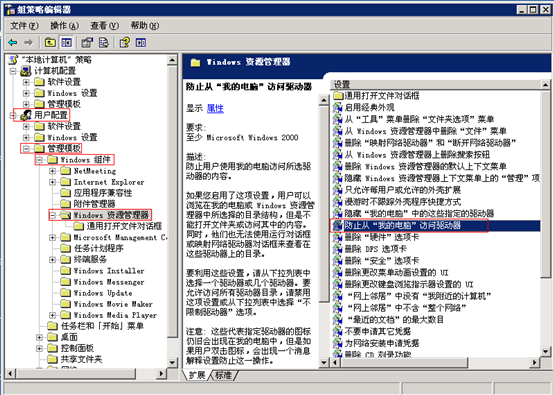Image resolution: width=554 pixels, height=395 pixels.
Task: Select 防止从"我的电脑"访问驱动器 setting
Action: (x=403, y=225)
